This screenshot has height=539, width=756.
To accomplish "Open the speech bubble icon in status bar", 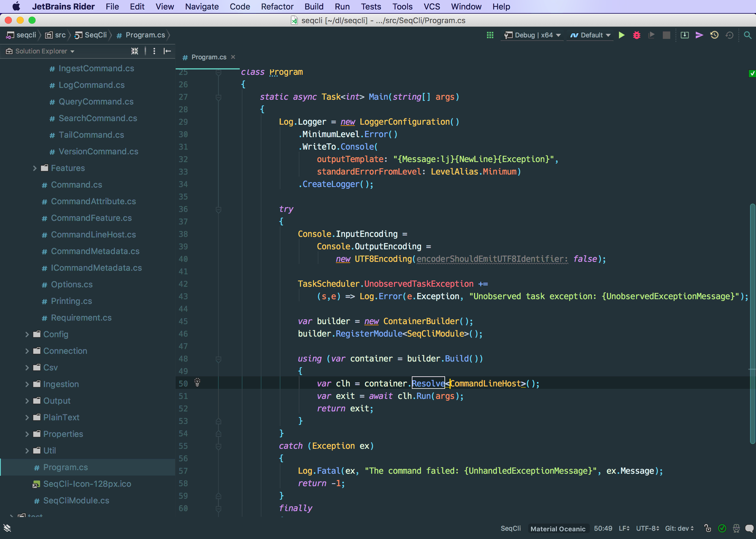I will tap(749, 528).
